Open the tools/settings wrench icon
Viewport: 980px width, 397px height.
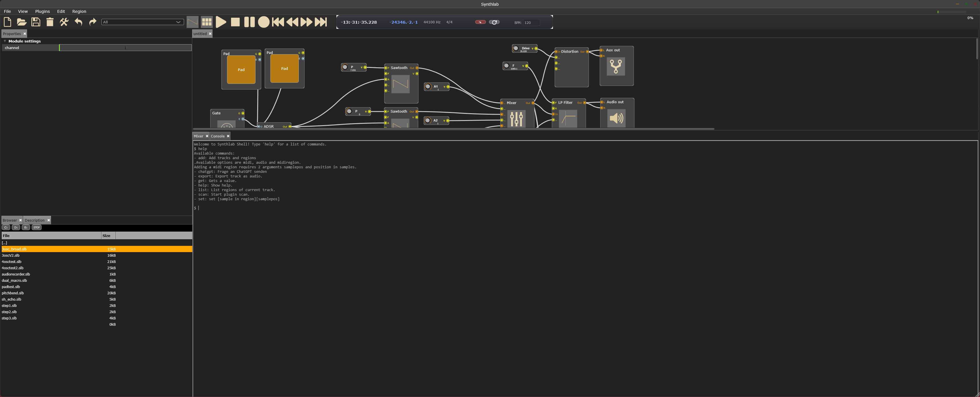click(x=64, y=22)
